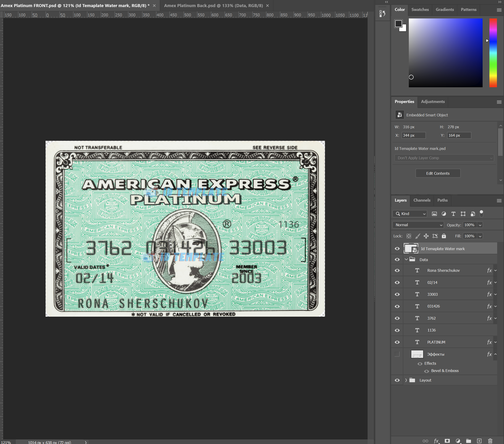Hide the 3762 text layer
Image resolution: width=504 pixels, height=444 pixels.
(397, 318)
